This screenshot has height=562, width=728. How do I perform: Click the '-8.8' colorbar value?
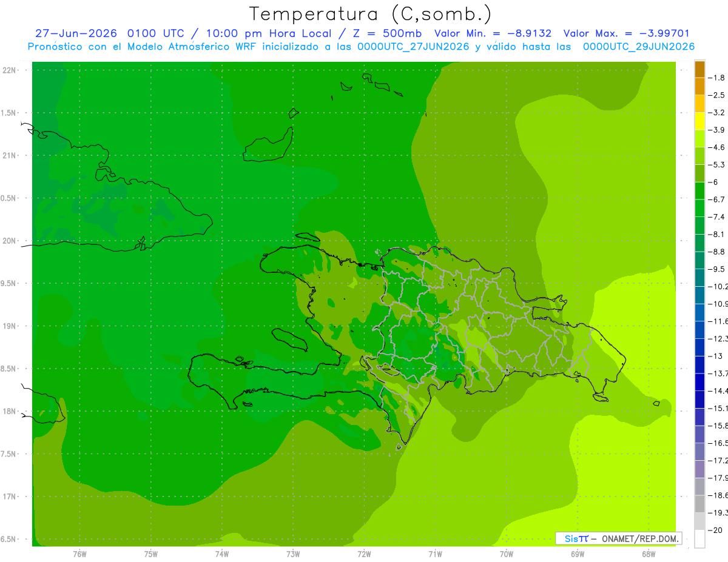tap(717, 252)
